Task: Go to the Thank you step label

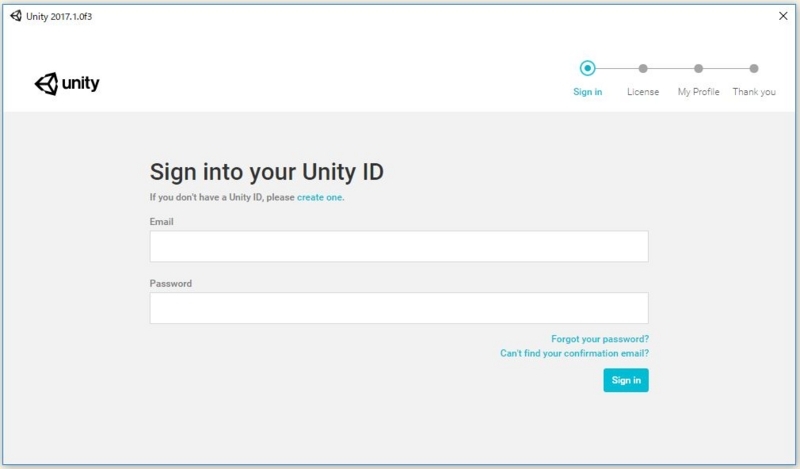Action: click(x=754, y=92)
